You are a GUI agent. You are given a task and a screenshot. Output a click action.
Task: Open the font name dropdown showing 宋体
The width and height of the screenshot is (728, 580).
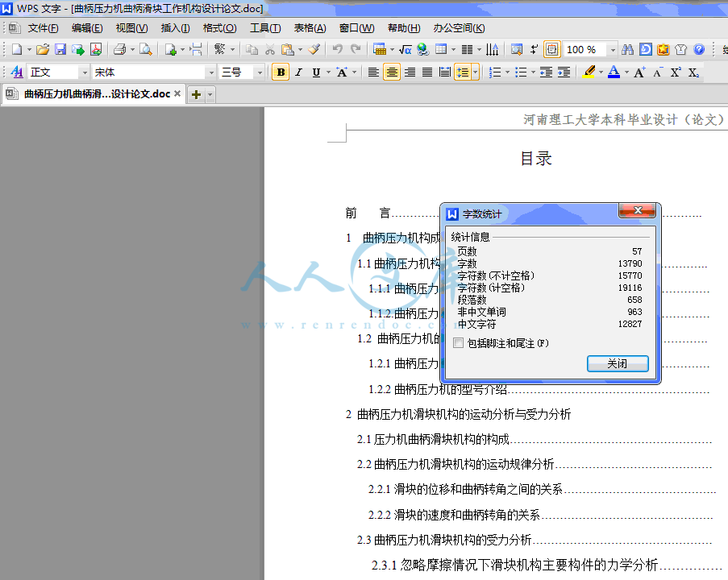click(211, 72)
